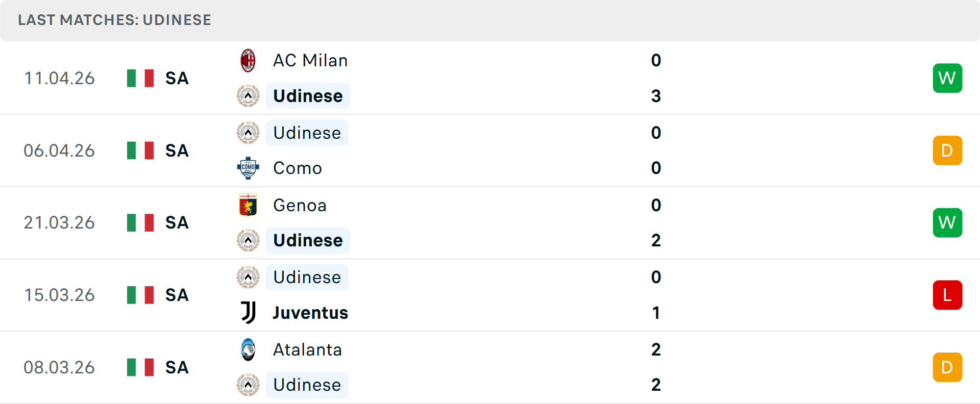Select the Como team name
980x404 pixels.
(298, 168)
